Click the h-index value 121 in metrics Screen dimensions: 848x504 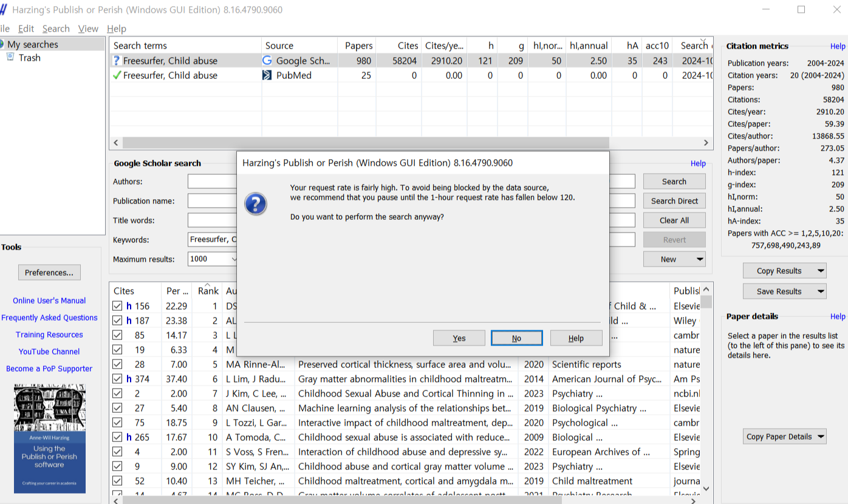[837, 172]
